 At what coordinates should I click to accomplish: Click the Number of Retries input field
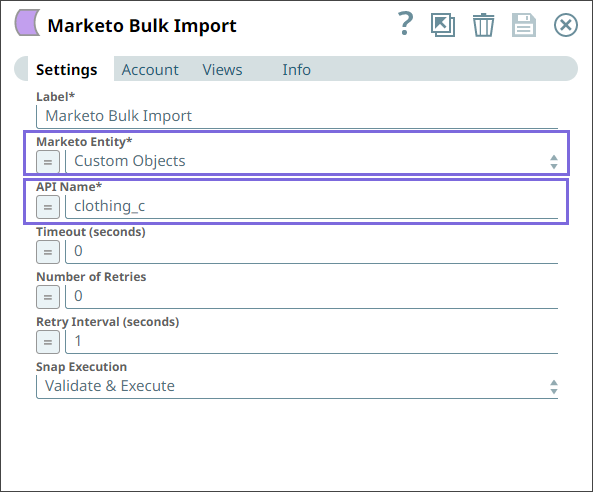coord(312,296)
